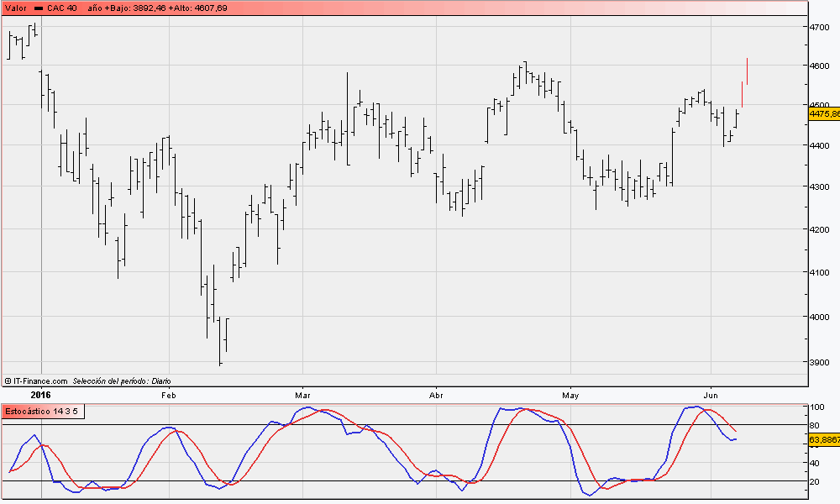Click the 80 level on stochastic axis
840x504 pixels.
(816, 425)
